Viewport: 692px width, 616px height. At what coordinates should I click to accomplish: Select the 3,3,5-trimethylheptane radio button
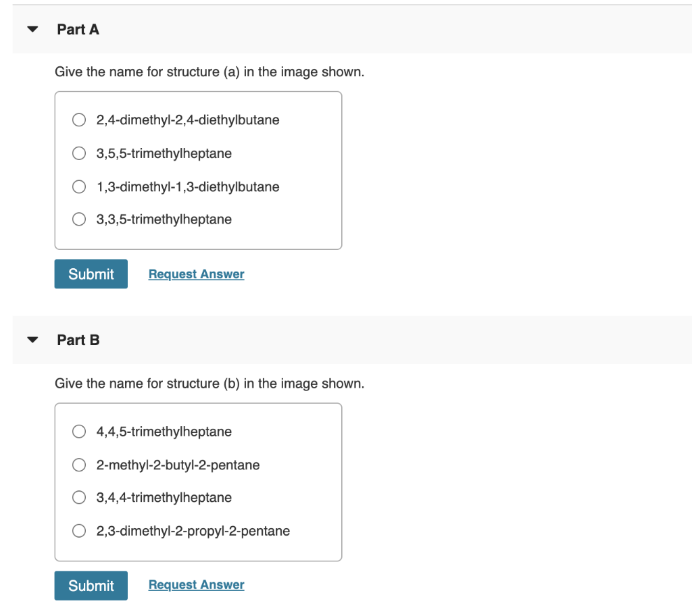(x=80, y=220)
